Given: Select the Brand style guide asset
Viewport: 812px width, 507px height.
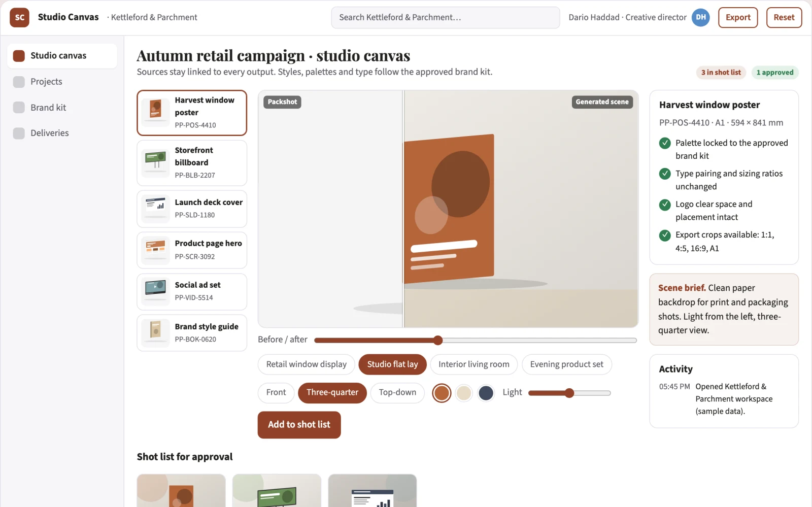Looking at the screenshot, I should click(x=192, y=333).
